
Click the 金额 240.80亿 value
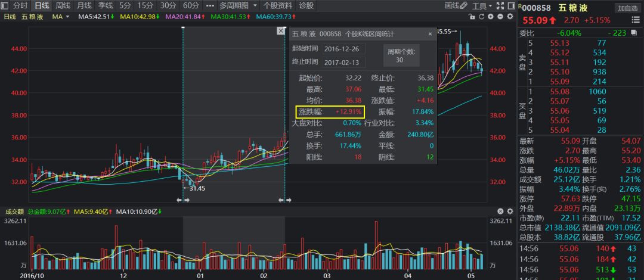click(x=419, y=134)
